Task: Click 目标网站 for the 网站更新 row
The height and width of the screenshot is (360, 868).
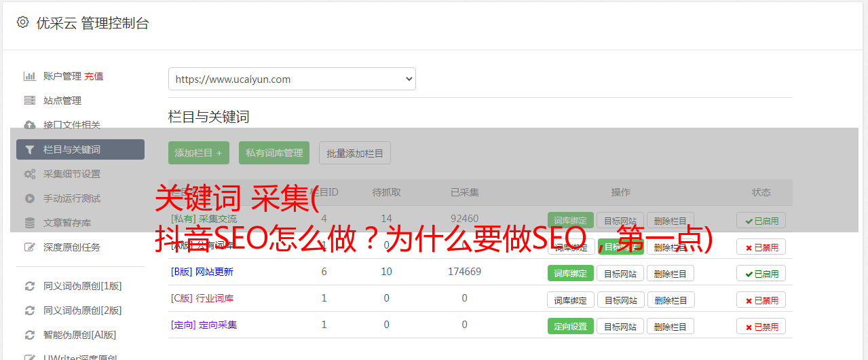Action: click(620, 273)
